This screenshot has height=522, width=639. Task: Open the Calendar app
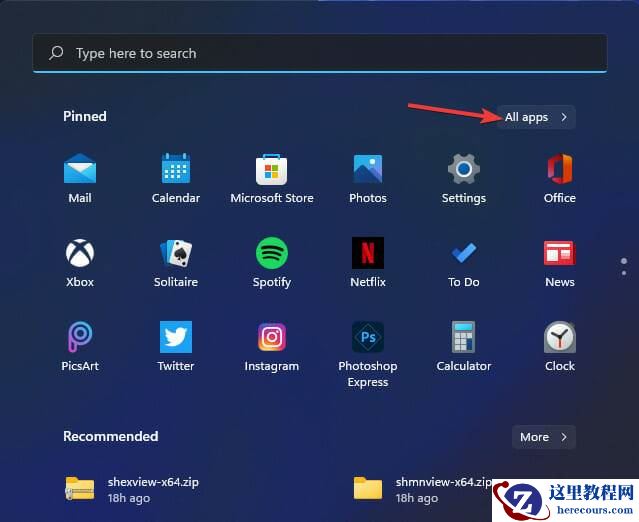pos(176,178)
